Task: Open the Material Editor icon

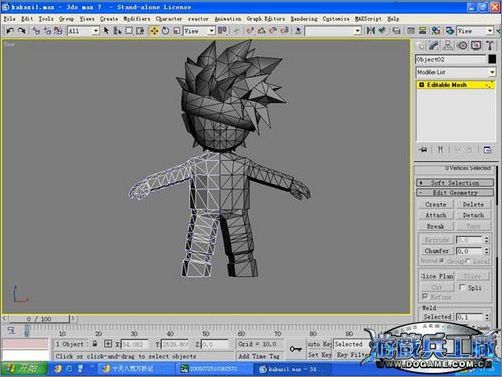Action: click(436, 31)
